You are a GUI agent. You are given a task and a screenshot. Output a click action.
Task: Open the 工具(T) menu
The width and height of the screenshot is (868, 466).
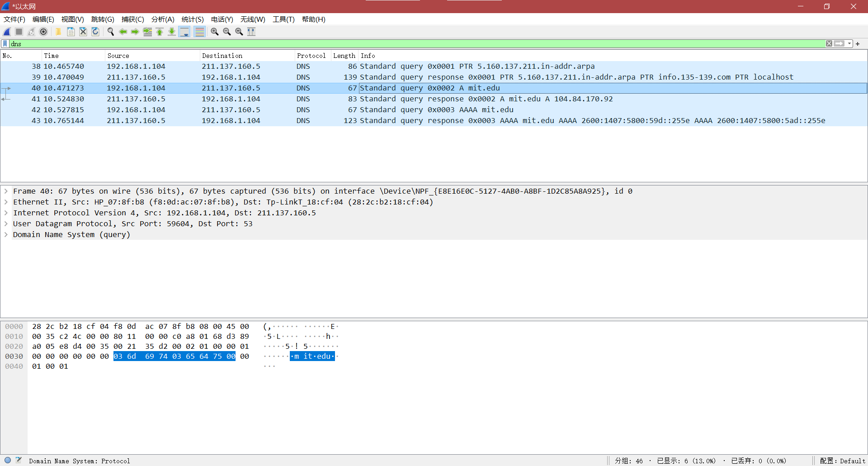pos(283,19)
